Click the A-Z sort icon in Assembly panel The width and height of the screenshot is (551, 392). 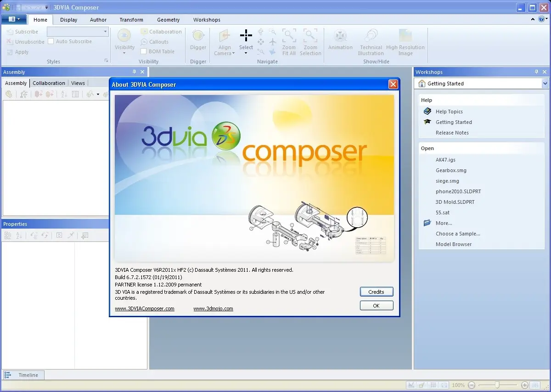click(x=64, y=94)
